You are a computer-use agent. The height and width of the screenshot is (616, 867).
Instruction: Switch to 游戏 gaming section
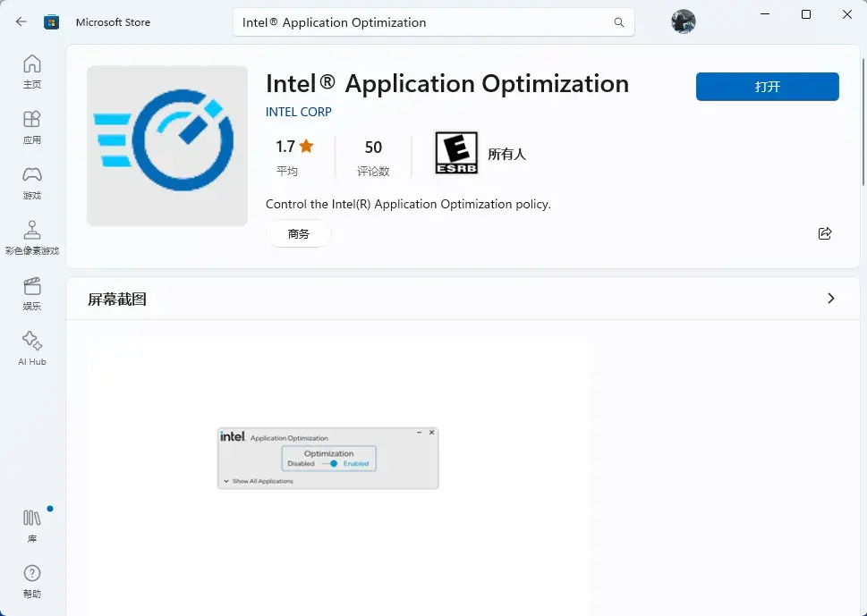tap(32, 182)
